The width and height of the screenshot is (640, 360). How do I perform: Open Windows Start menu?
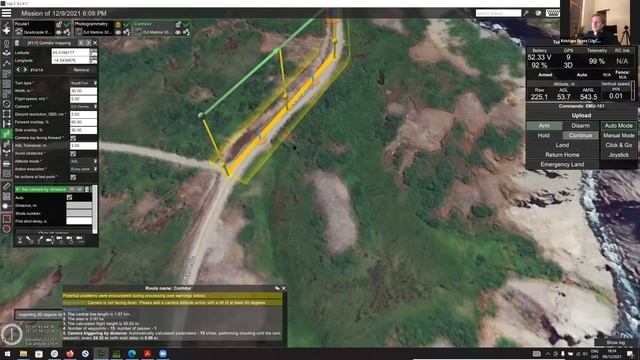pos(7,353)
